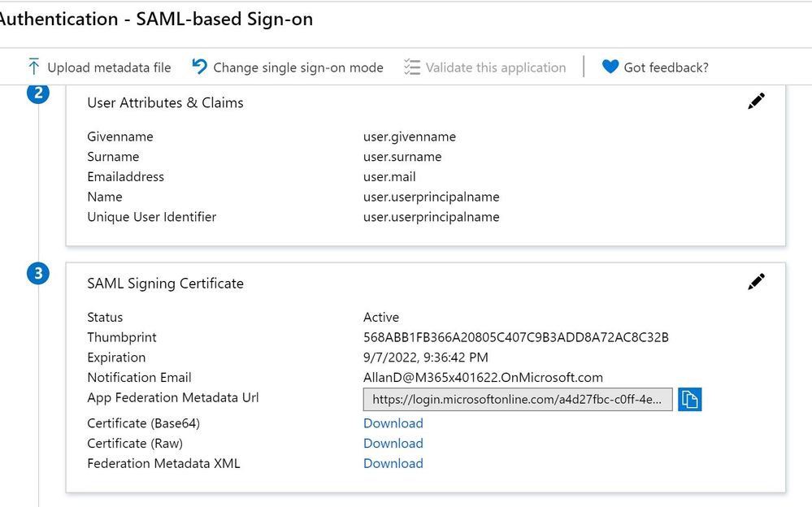Click the Upload metadata file arrow icon
The width and height of the screenshot is (812, 507).
click(33, 67)
